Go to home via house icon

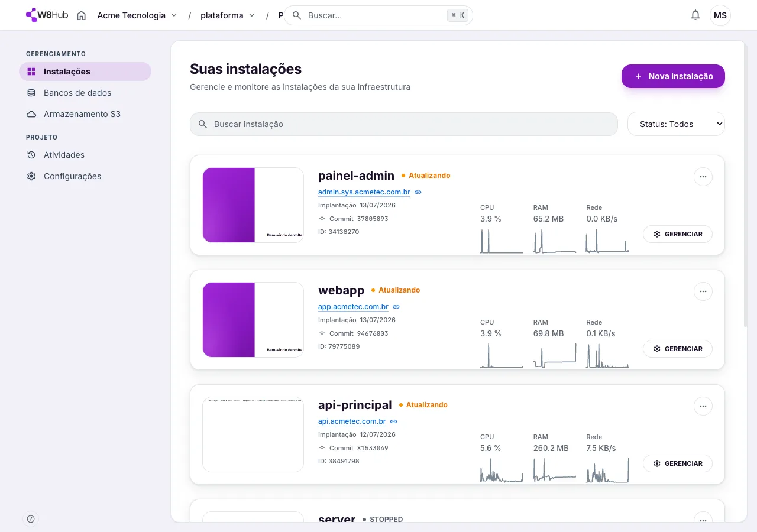82,15
